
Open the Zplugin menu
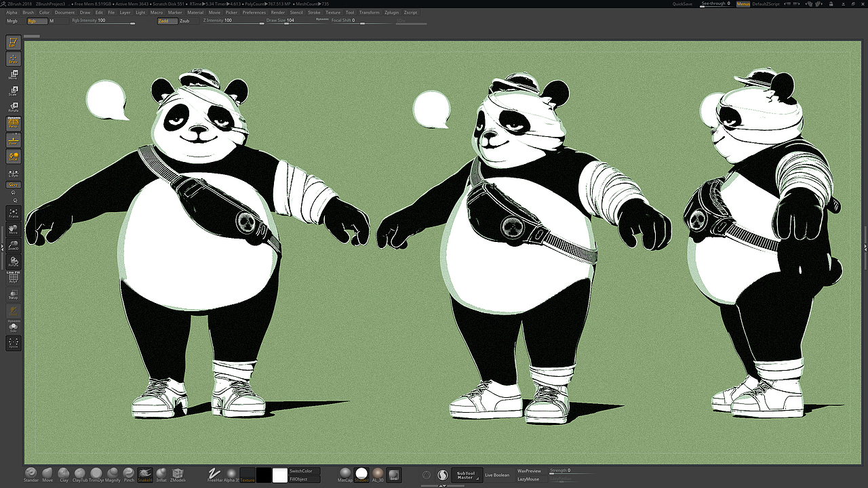point(391,12)
